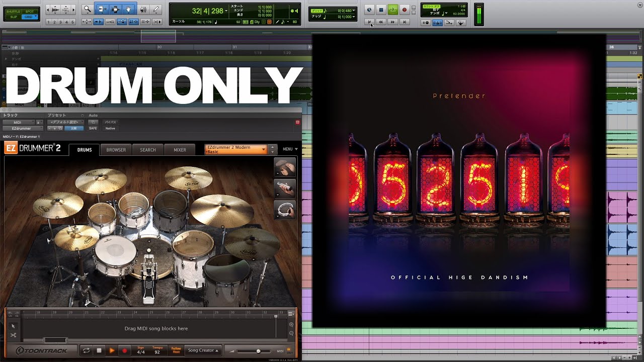Toggle Wait for Note button
Viewport: 644px width, 362px height.
(426, 23)
